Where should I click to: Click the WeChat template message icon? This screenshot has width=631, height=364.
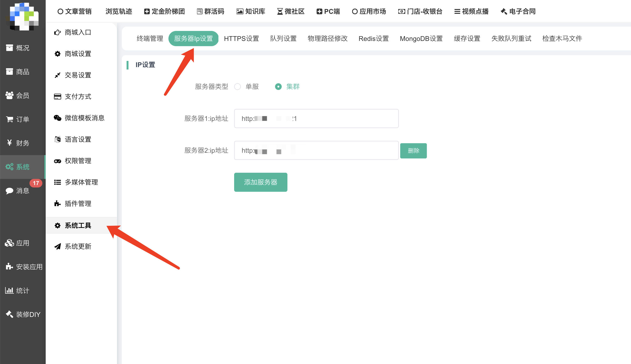58,118
